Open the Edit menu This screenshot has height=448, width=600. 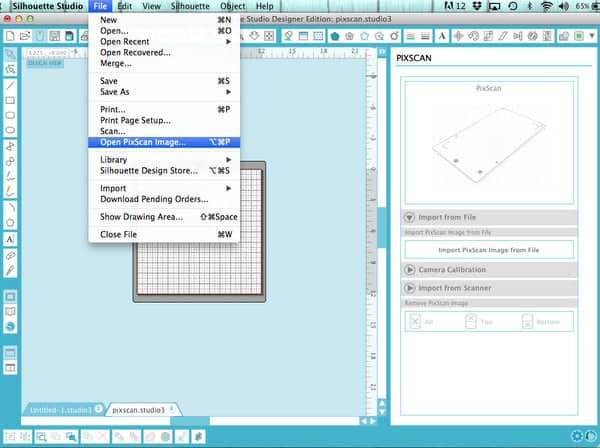(124, 6)
